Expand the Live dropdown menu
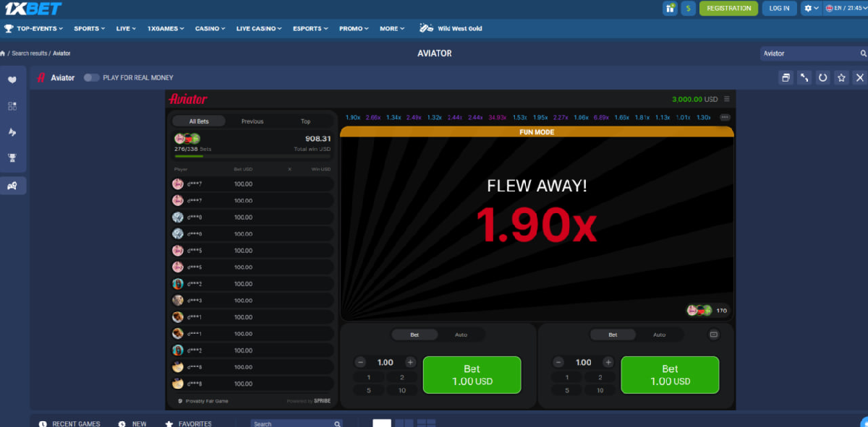 pos(127,29)
